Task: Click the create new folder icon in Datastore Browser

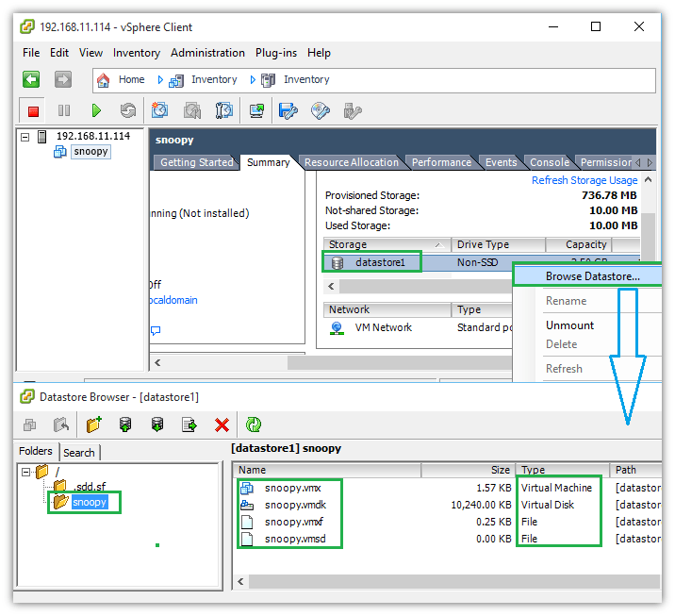Action: point(94,425)
